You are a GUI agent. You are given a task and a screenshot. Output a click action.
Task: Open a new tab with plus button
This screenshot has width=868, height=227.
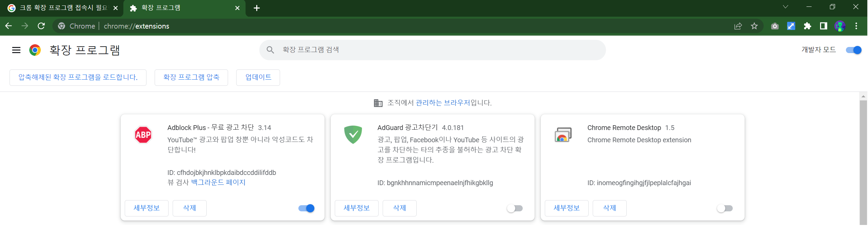coord(257,8)
